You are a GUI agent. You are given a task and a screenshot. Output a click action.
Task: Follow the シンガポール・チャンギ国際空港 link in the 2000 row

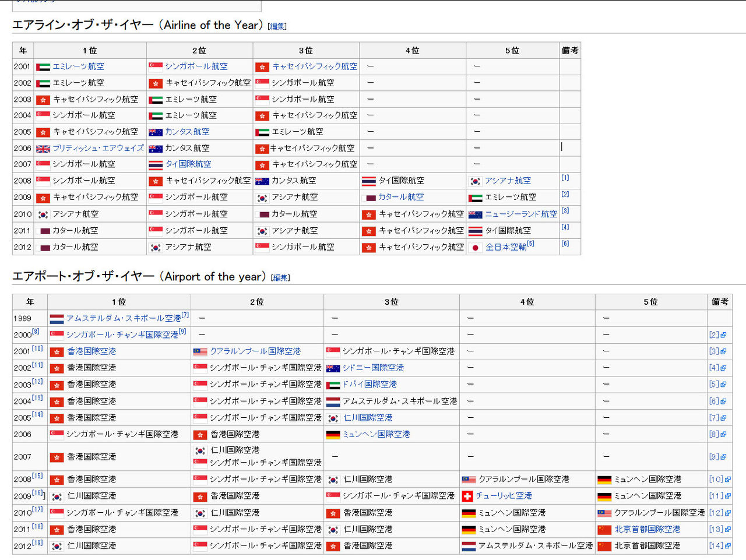(x=122, y=334)
